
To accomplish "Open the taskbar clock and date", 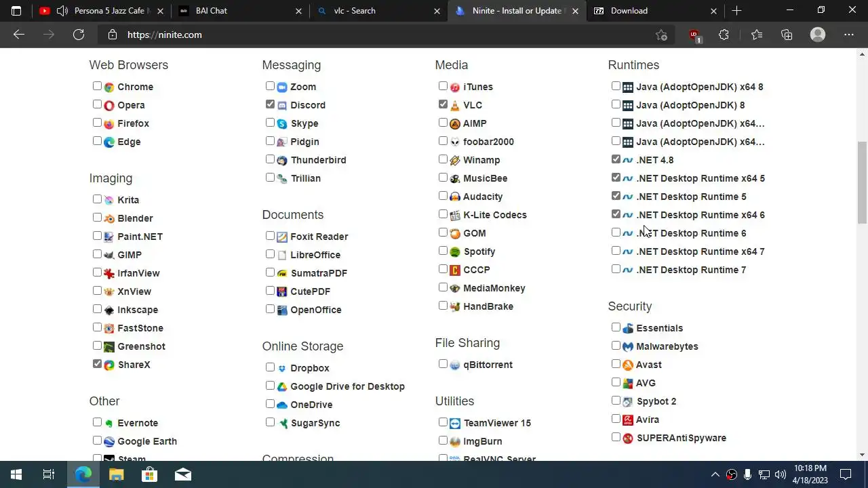I will (x=810, y=474).
